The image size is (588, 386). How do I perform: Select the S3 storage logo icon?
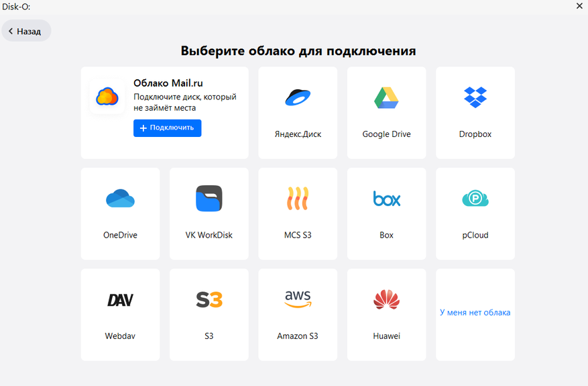209,299
